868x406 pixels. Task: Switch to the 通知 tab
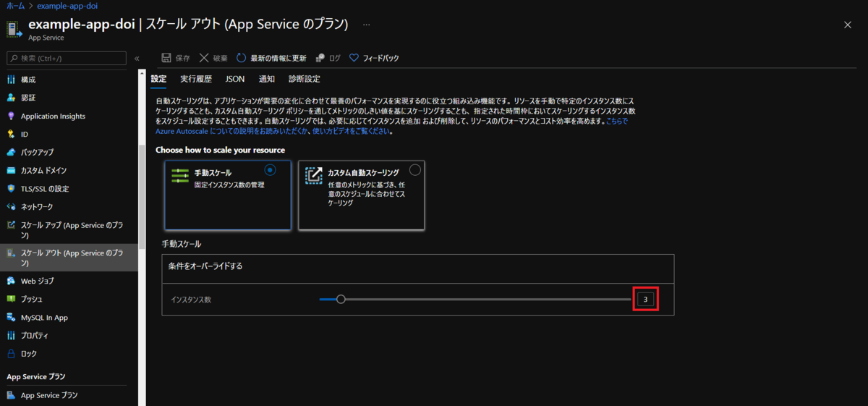click(x=266, y=79)
